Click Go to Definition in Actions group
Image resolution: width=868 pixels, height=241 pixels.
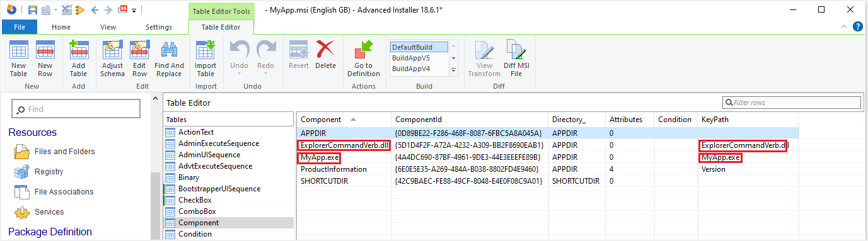[x=364, y=59]
